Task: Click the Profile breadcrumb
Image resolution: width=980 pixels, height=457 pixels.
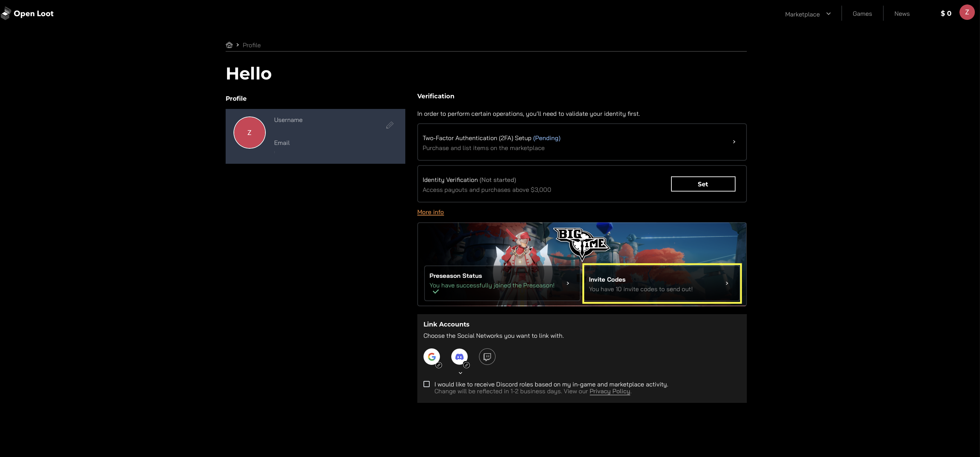Action: (251, 45)
